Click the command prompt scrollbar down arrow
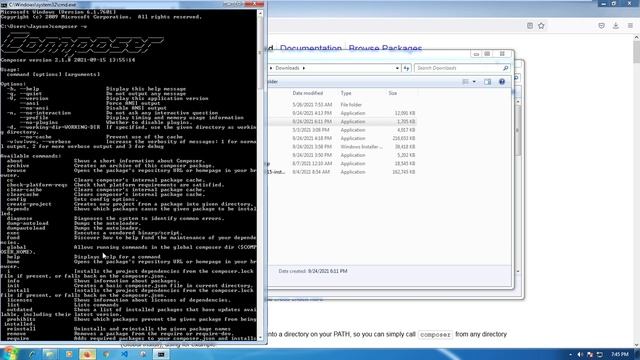Screen dimensions: 640x360 click(260, 338)
